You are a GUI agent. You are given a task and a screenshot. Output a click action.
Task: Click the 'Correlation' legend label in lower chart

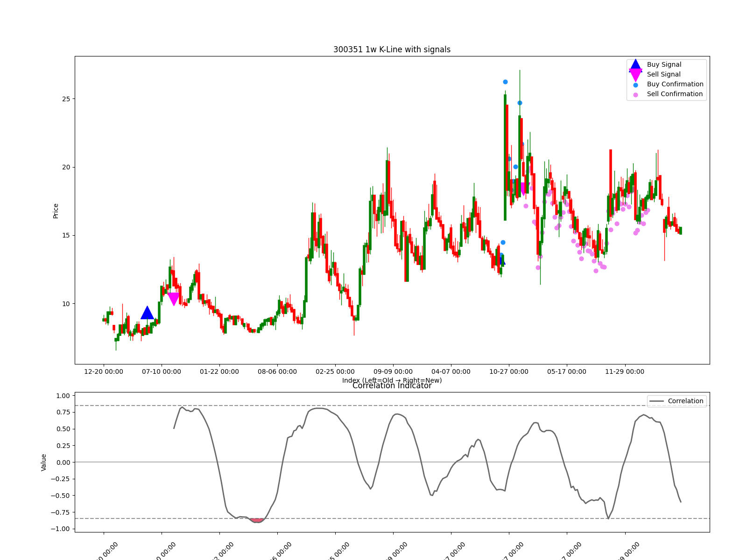point(685,401)
